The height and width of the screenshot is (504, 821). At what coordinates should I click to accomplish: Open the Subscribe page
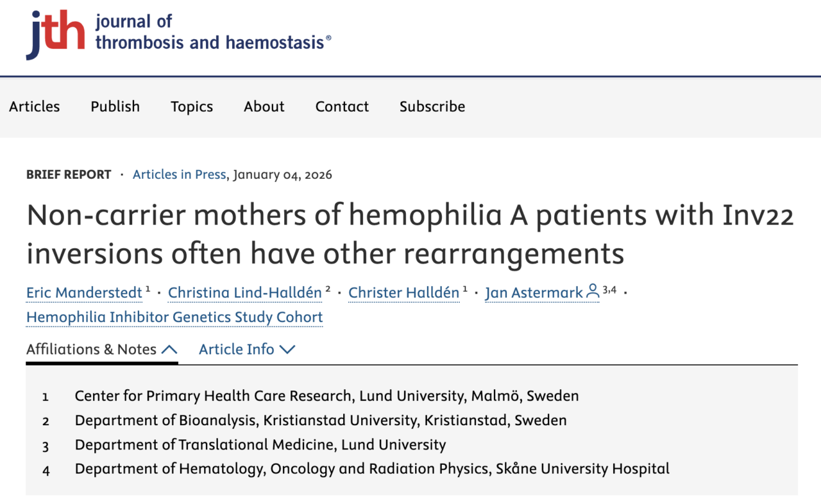(x=432, y=106)
